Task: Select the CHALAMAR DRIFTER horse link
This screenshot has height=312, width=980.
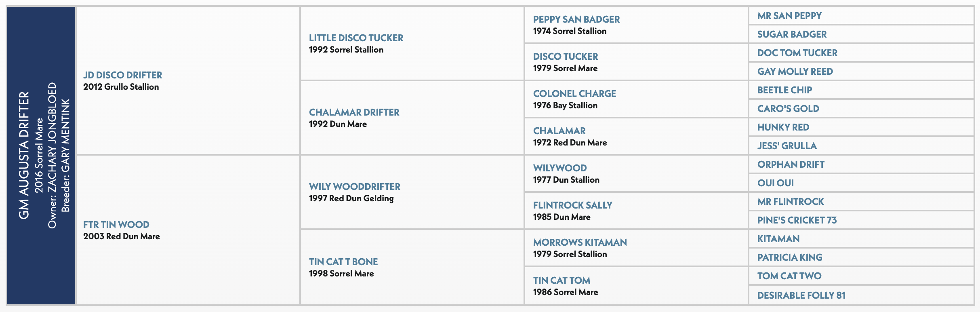Action: 354,112
